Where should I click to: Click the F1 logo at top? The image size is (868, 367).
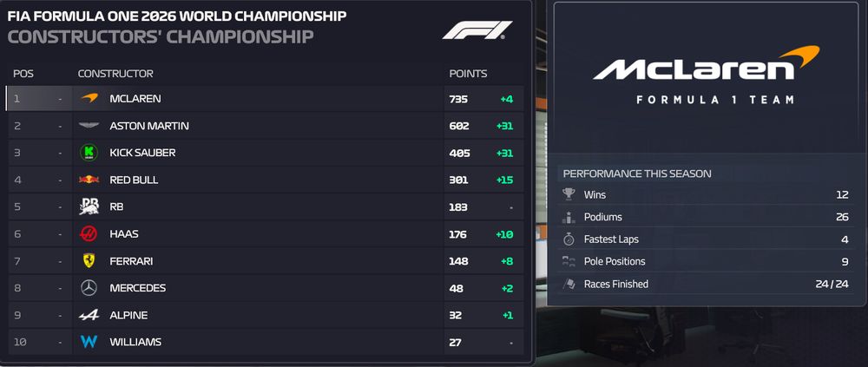477,30
